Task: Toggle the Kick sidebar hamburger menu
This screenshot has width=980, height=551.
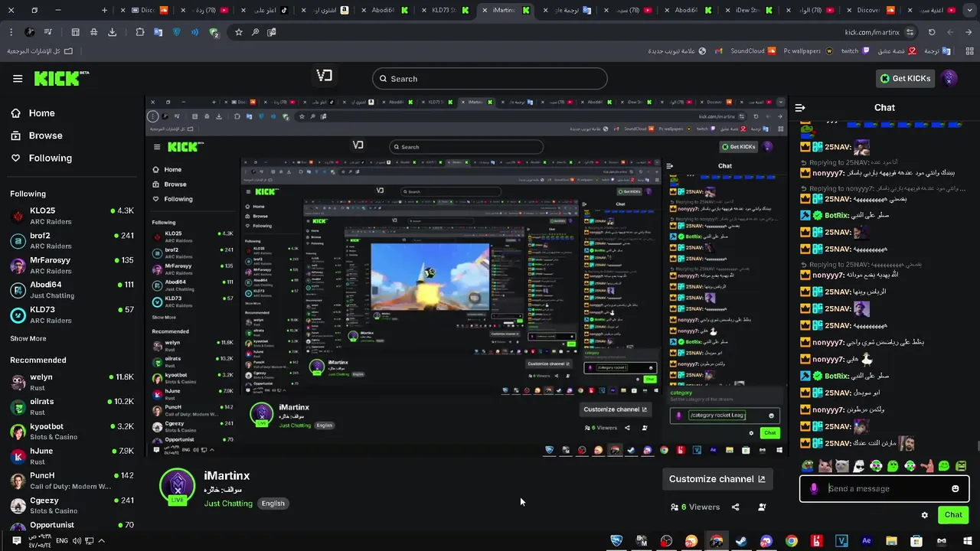Action: coord(18,78)
